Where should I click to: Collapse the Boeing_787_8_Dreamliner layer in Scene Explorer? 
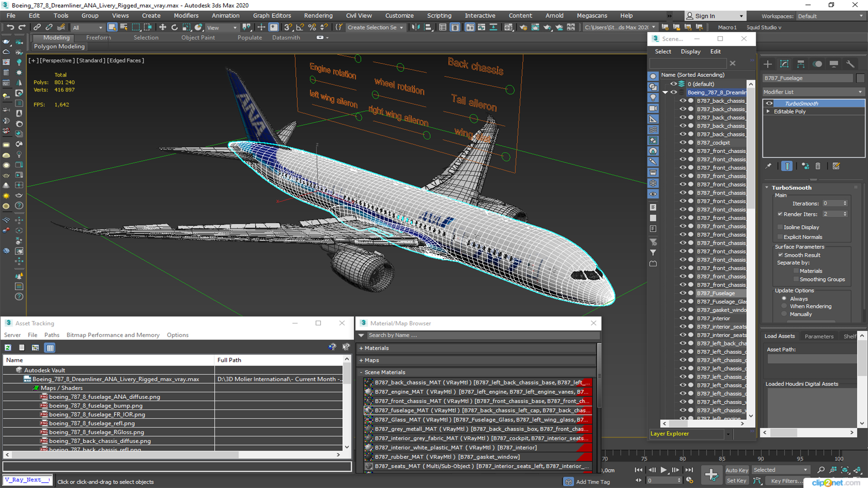click(x=665, y=93)
